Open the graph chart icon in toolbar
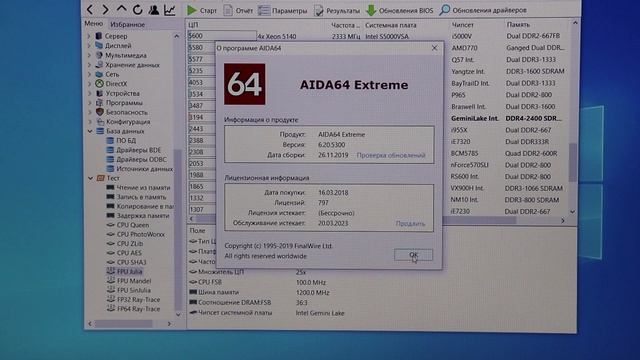The width and height of the screenshot is (640, 360). 169,10
